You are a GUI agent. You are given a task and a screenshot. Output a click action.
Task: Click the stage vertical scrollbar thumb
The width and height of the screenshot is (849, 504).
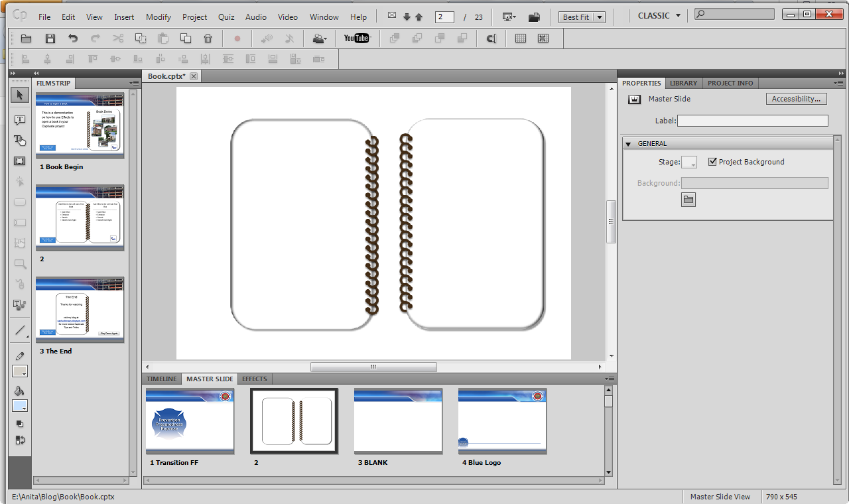612,222
